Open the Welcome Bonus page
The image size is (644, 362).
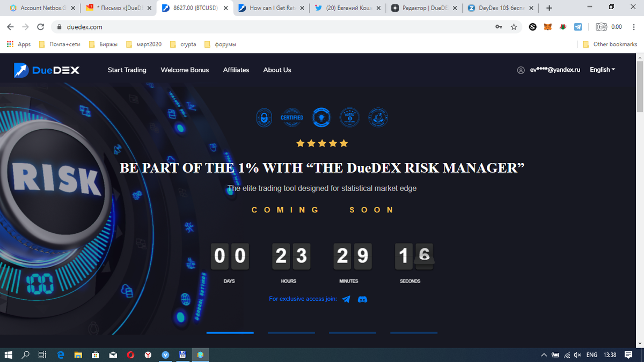coord(185,70)
